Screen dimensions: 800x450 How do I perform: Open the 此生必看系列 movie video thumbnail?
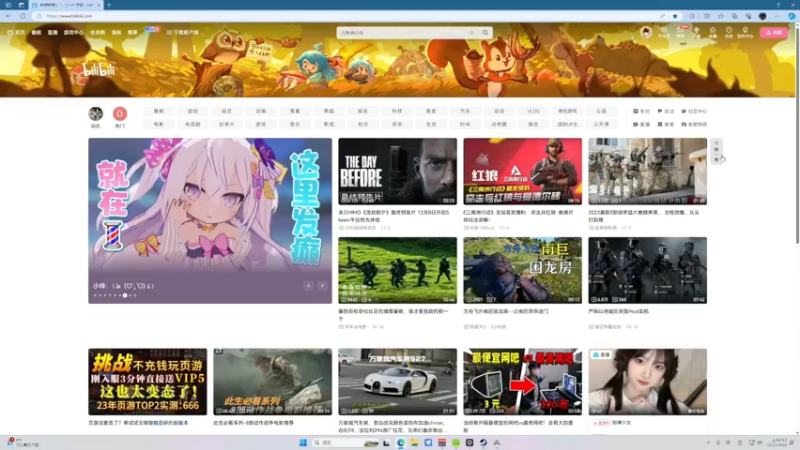pyautogui.click(x=272, y=382)
